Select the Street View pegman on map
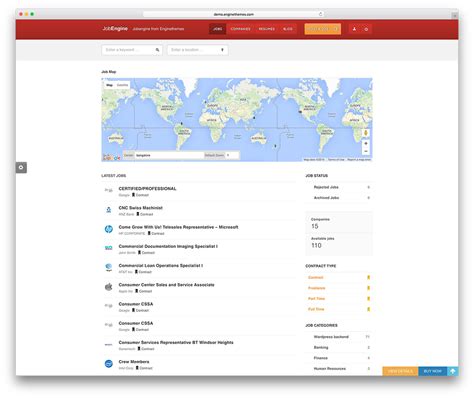 [366, 133]
